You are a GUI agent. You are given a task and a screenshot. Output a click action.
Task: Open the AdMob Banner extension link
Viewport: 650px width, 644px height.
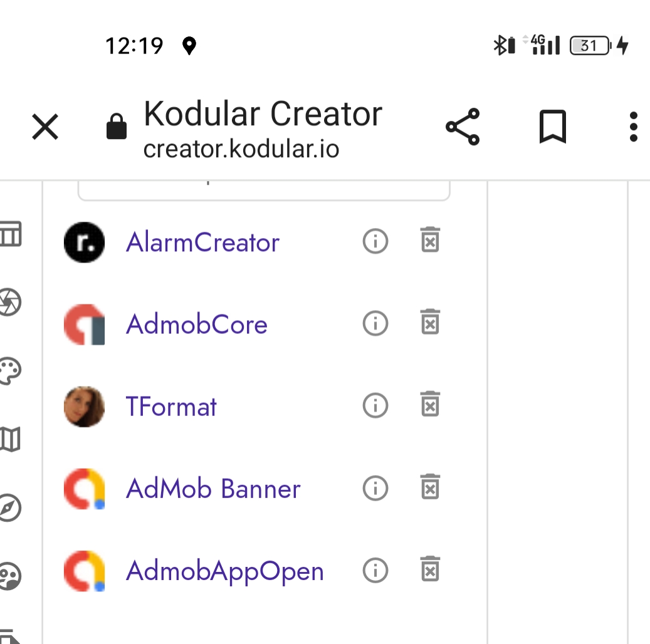click(x=213, y=489)
